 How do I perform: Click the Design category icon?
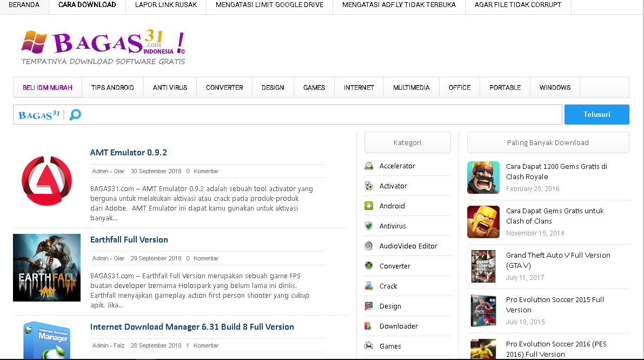coord(369,306)
